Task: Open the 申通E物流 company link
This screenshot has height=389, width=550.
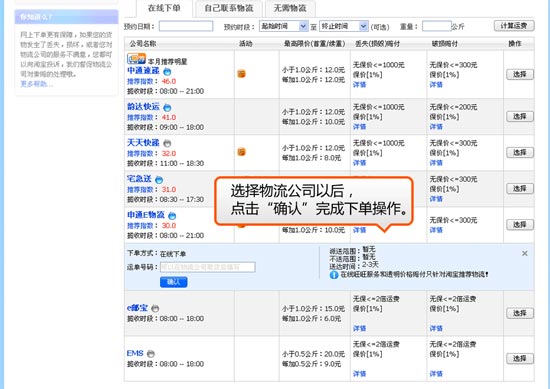Action: (146, 215)
